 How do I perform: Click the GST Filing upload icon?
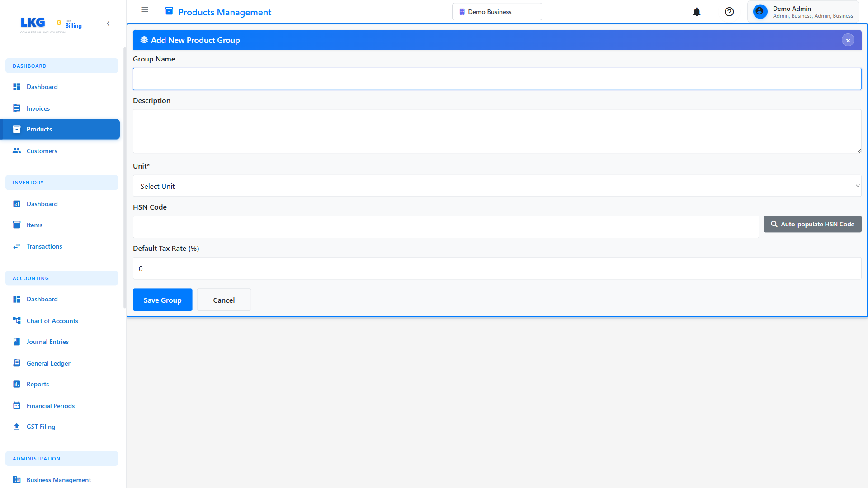click(x=17, y=426)
